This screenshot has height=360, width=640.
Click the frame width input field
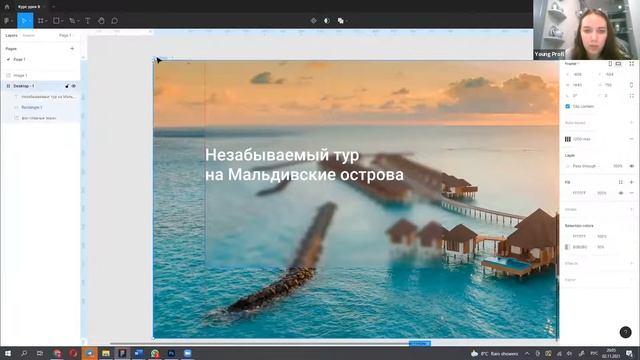(578, 85)
